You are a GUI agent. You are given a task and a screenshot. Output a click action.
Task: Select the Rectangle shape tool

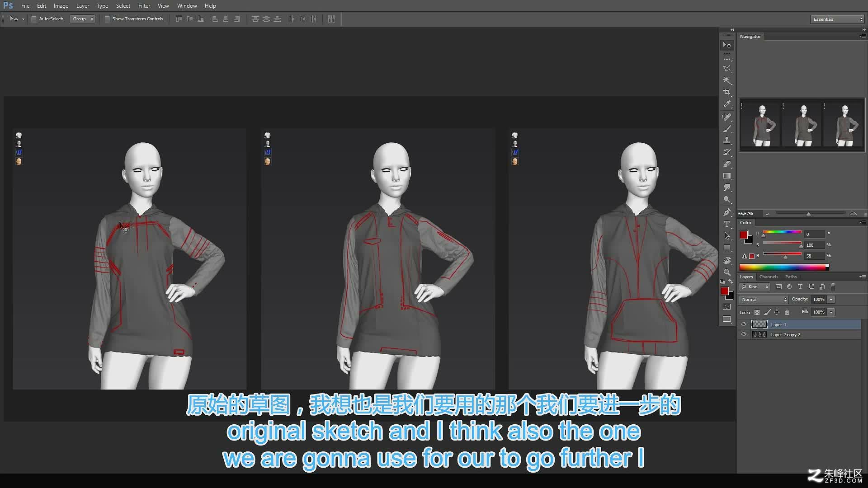coord(727,248)
